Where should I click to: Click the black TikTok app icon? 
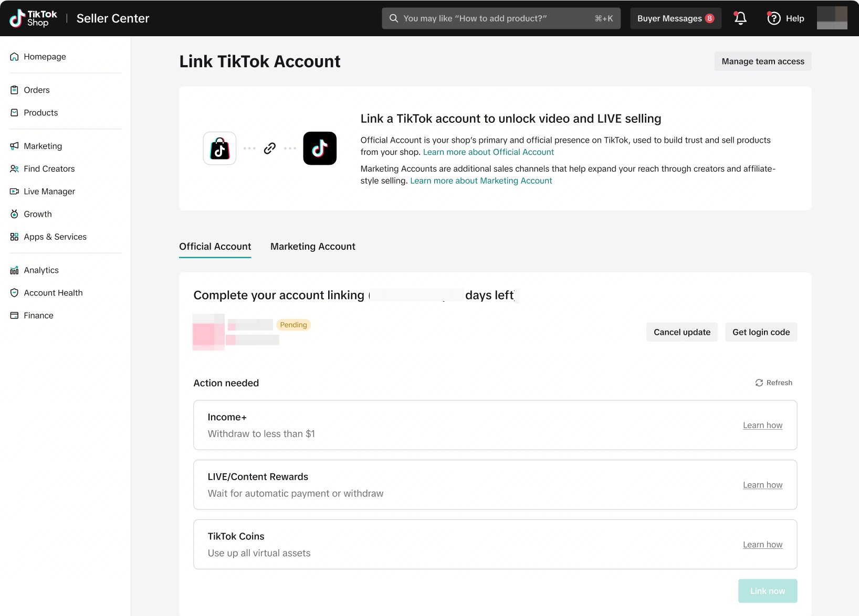point(320,148)
